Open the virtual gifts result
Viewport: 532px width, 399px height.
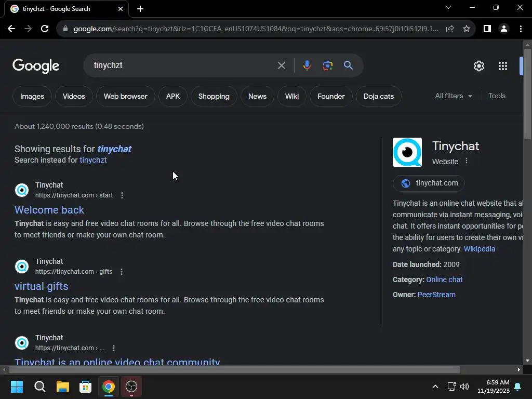42,286
